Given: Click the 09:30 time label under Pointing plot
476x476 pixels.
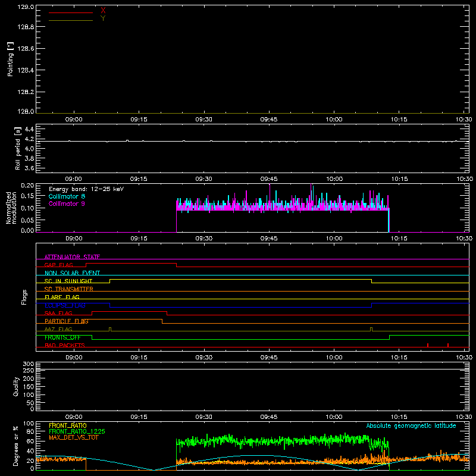Looking at the screenshot, I should point(203,120).
